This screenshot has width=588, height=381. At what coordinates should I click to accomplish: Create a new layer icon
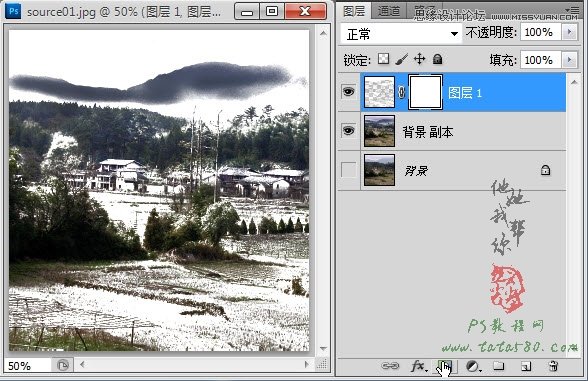526,366
